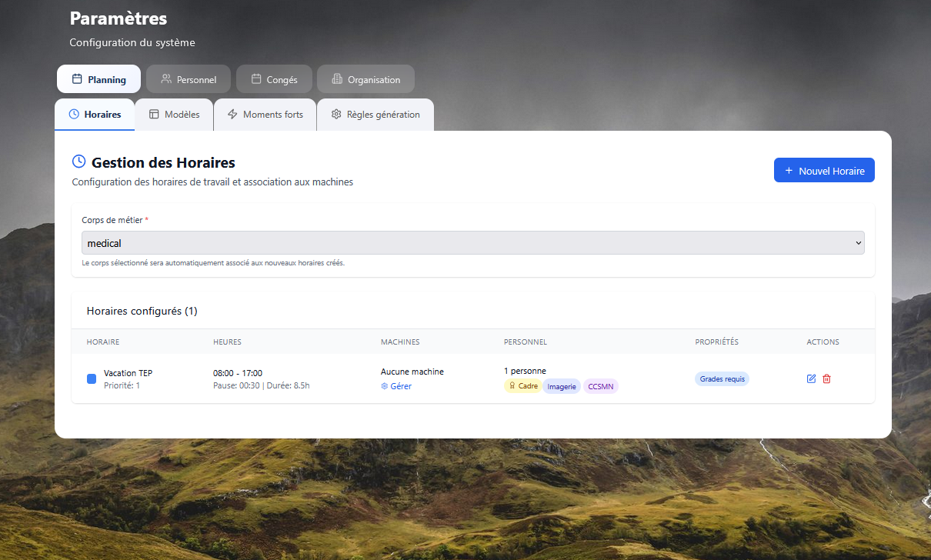Click the clock icon beside Gestion des Horaires
Screen dimensions: 931x560
78,162
